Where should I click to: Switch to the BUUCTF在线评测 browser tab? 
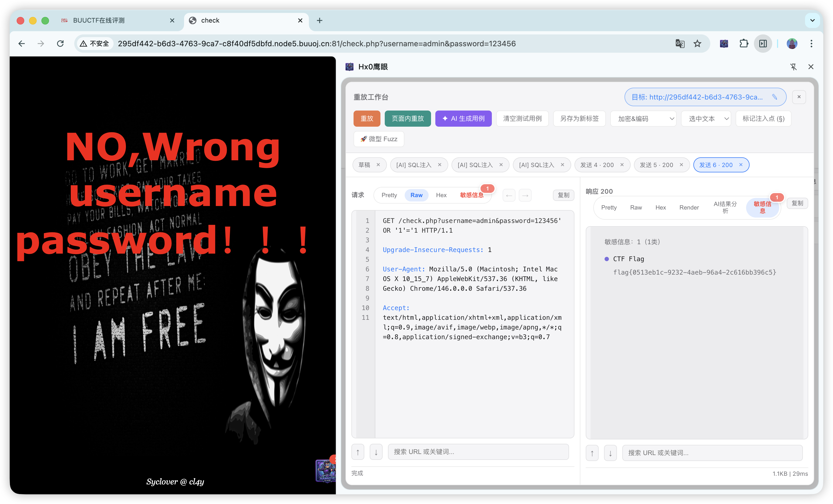(x=99, y=21)
